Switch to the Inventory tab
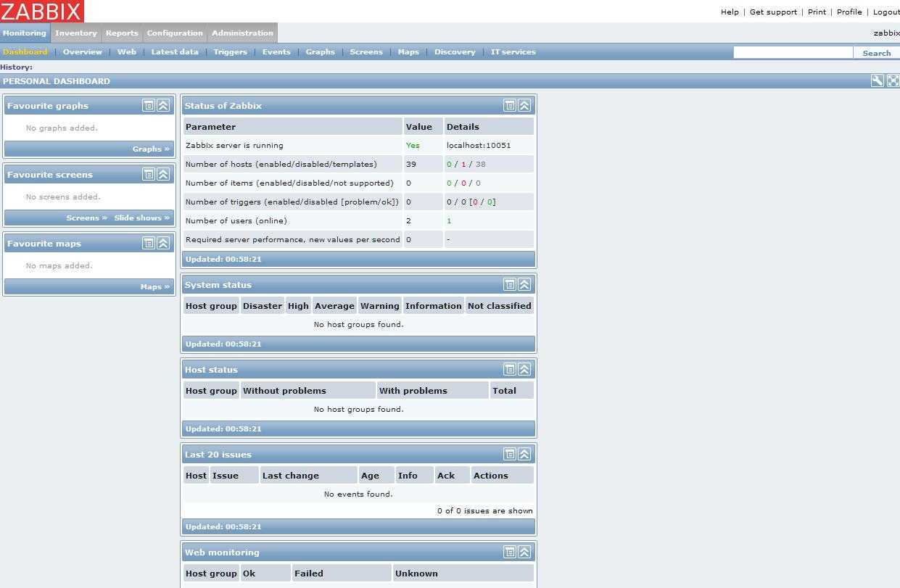 (x=76, y=33)
